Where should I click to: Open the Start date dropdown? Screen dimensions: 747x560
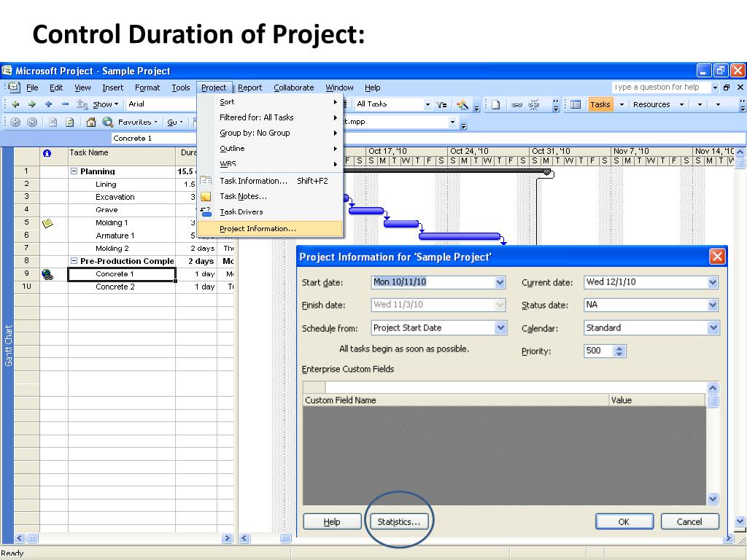500,282
